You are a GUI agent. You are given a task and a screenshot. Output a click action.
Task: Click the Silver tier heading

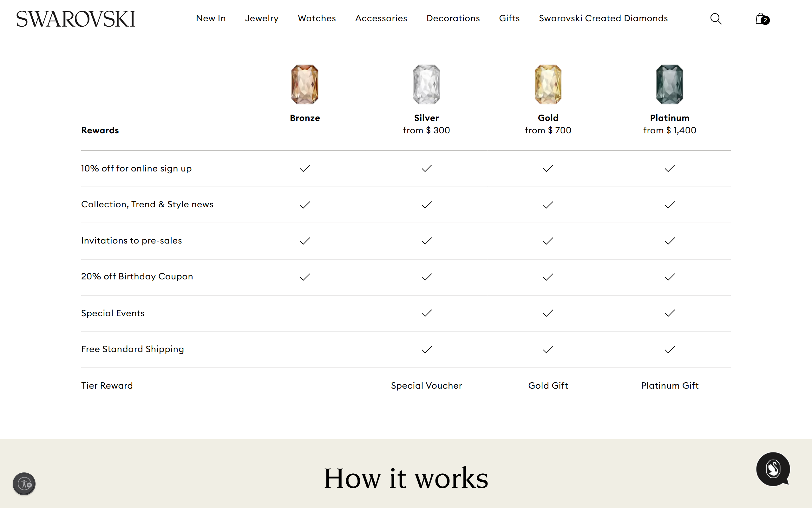(x=427, y=118)
